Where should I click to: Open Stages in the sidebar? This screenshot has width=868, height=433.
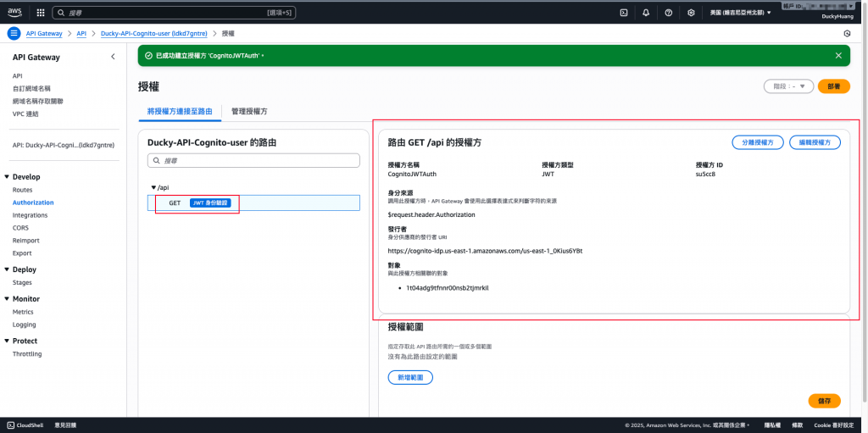point(22,282)
